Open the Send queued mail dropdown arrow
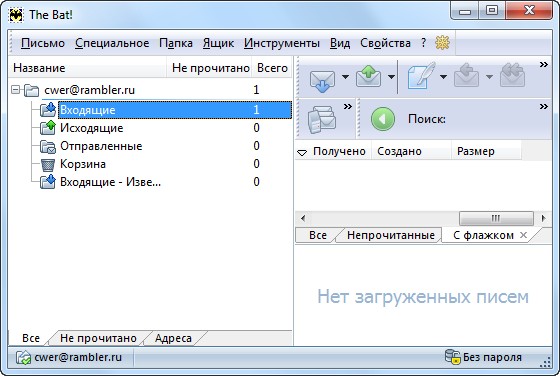Viewport: 560px width, 376px height. click(x=391, y=76)
